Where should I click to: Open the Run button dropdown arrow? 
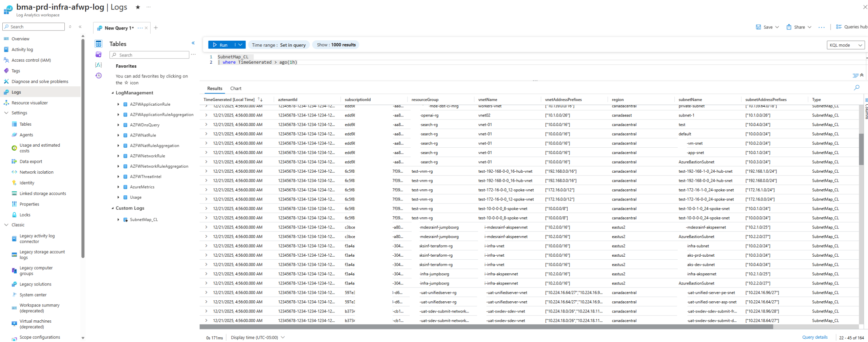[240, 45]
